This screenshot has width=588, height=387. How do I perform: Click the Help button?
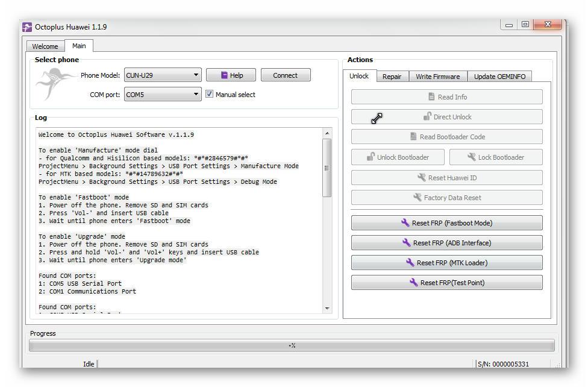click(x=231, y=75)
